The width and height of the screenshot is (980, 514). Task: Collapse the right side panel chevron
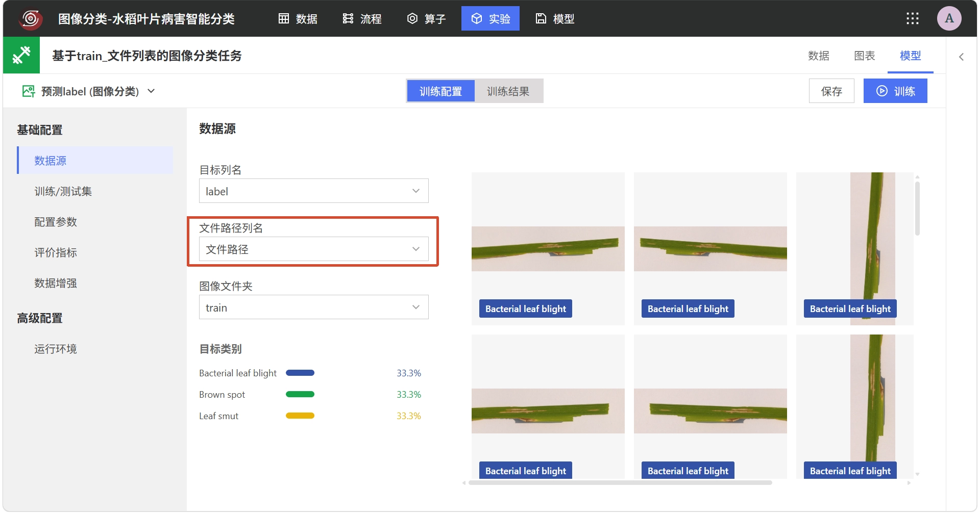961,57
